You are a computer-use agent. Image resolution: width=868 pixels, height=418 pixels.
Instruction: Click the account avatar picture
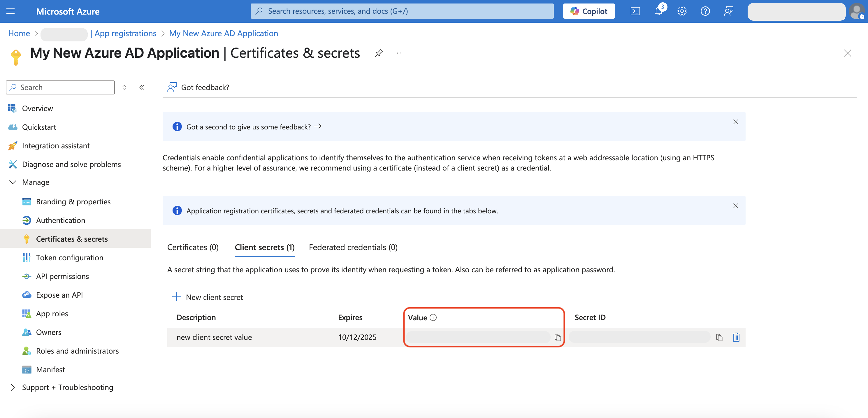857,11
